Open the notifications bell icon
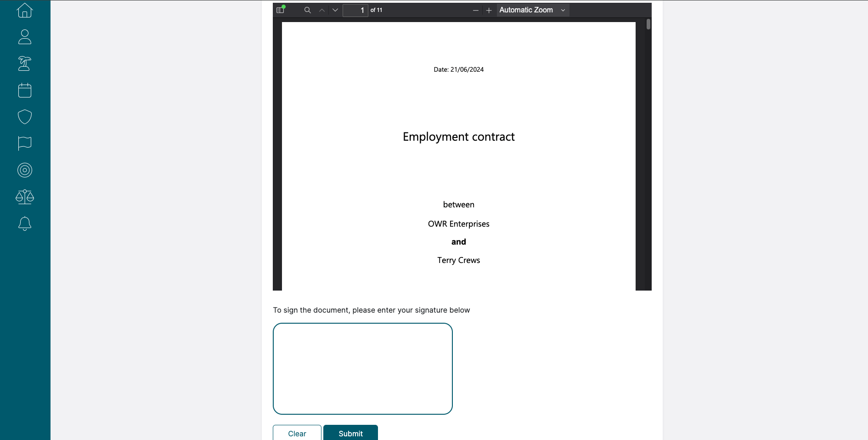 [25, 223]
